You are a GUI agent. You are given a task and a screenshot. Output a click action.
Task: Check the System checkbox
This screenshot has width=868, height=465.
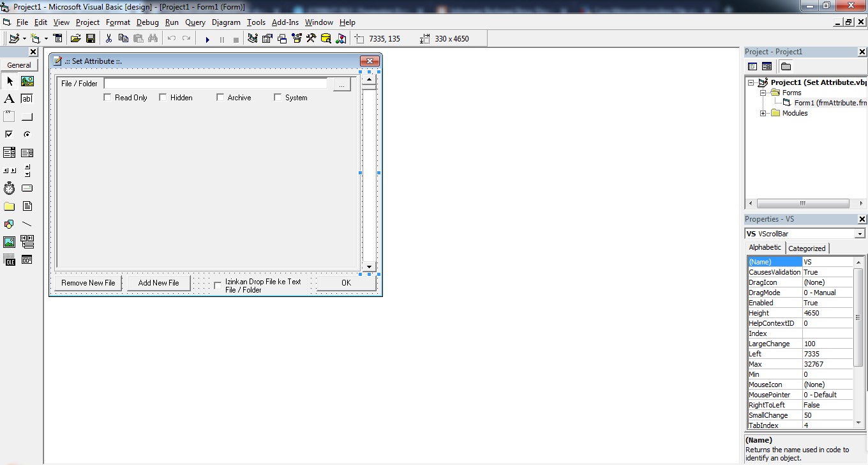(x=278, y=98)
